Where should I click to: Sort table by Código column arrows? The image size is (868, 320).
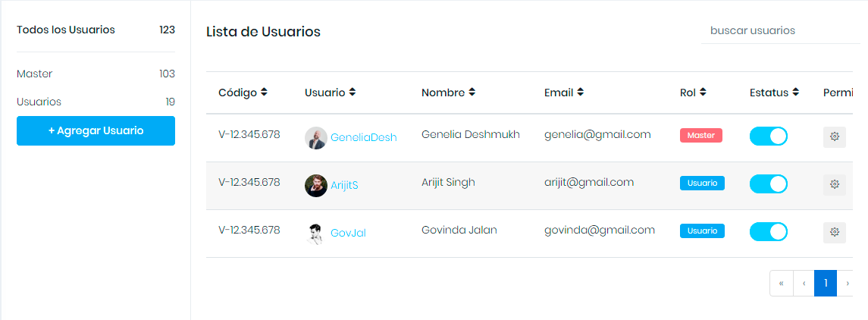pyautogui.click(x=264, y=93)
